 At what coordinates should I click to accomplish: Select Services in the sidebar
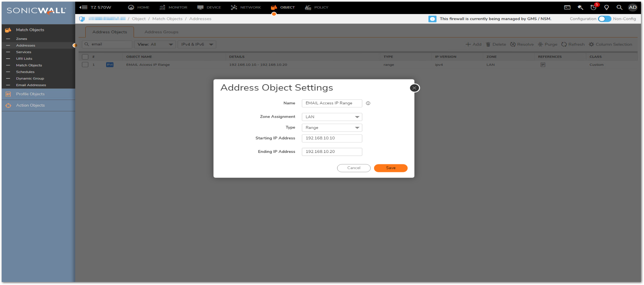[24, 52]
